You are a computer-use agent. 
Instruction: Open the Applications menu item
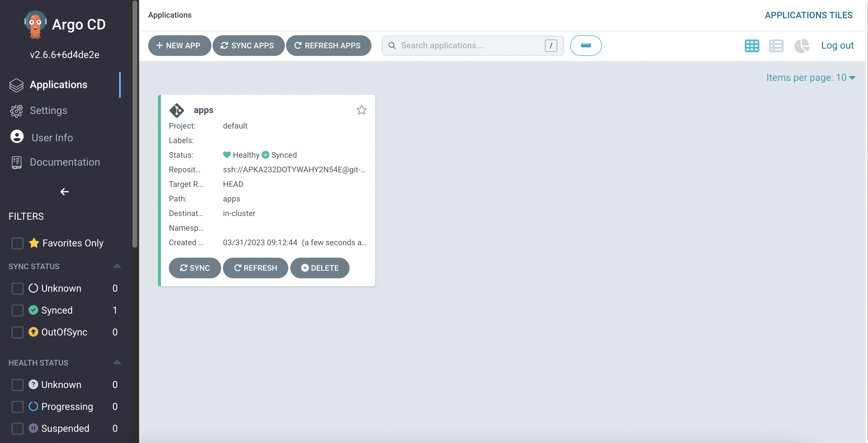coord(59,84)
